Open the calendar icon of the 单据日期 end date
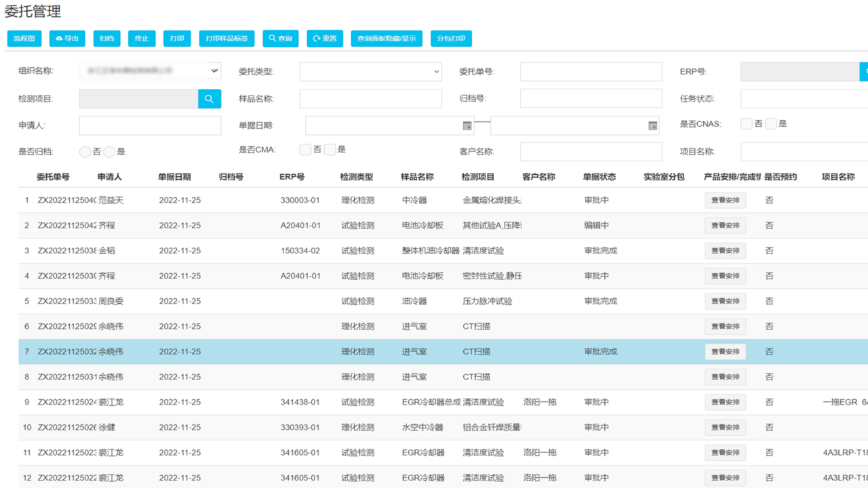The image size is (868, 488). pyautogui.click(x=652, y=125)
